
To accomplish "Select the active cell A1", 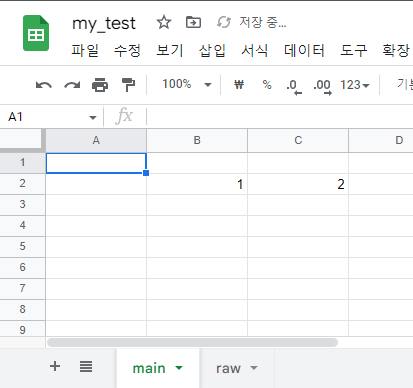I will click(96, 163).
